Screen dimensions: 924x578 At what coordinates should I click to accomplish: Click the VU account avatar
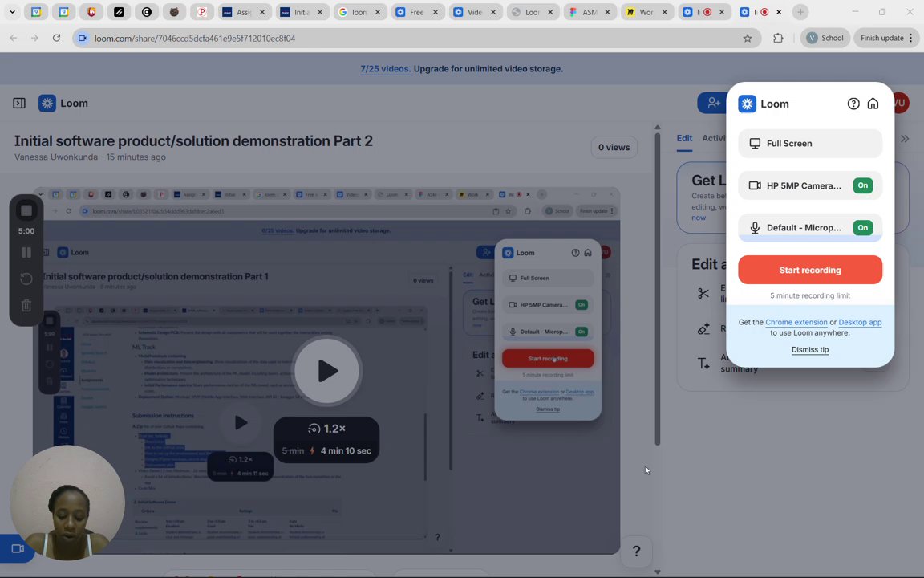click(899, 104)
